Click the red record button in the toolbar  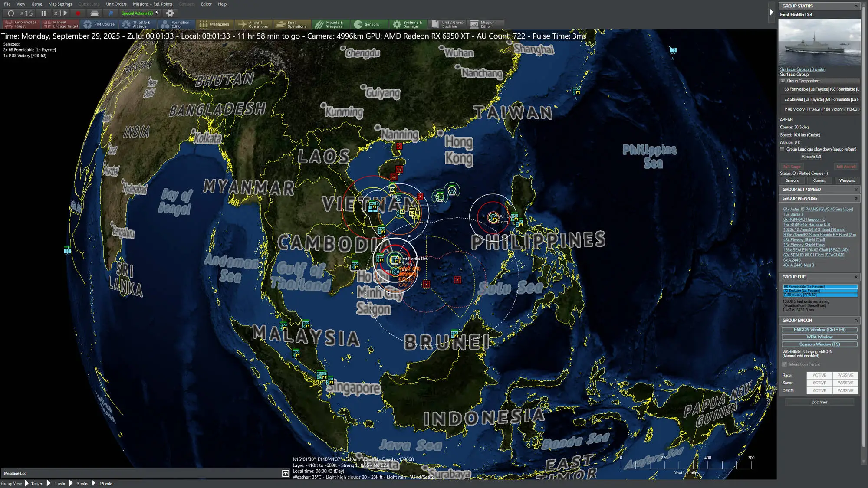point(78,13)
